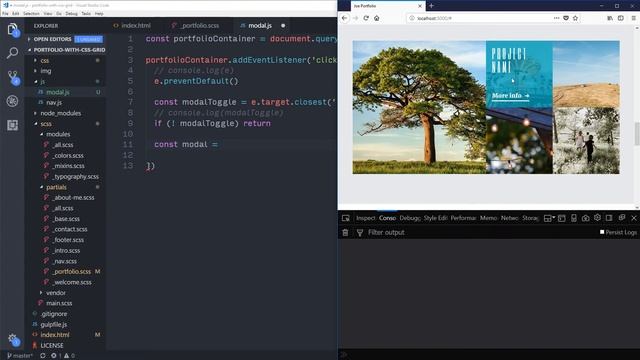Open a new Firefox tab
Screen dimensions: 640x360
[431, 6]
